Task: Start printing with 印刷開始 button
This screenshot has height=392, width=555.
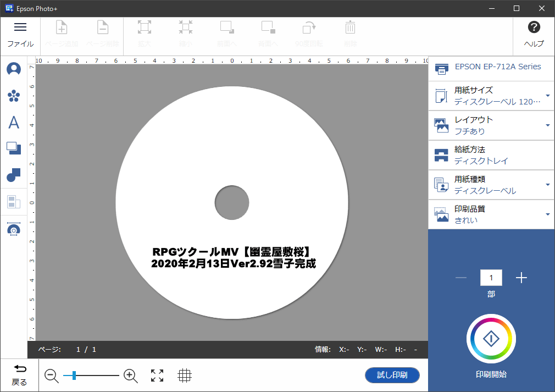Action: 491,339
